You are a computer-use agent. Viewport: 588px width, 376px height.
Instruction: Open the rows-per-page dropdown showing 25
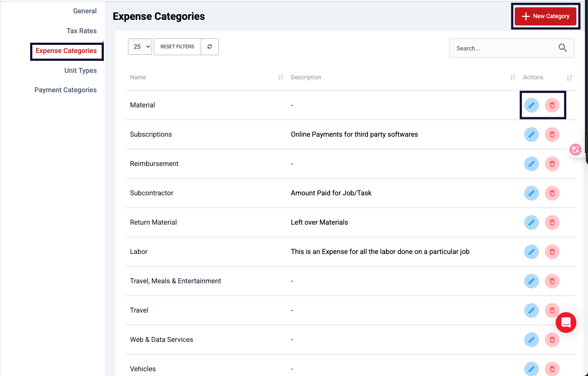point(140,47)
